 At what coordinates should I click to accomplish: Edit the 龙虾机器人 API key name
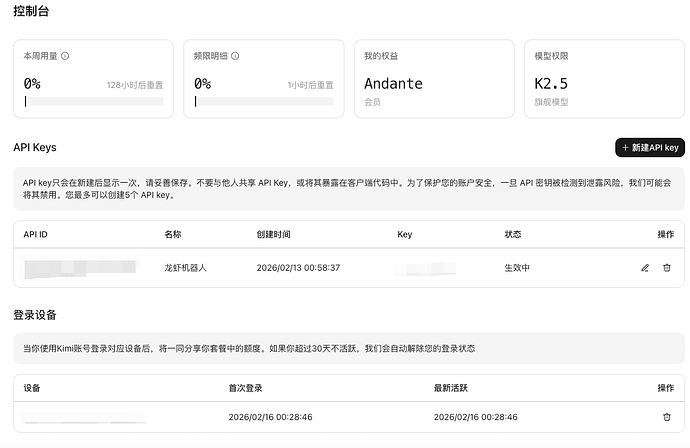[x=645, y=268]
